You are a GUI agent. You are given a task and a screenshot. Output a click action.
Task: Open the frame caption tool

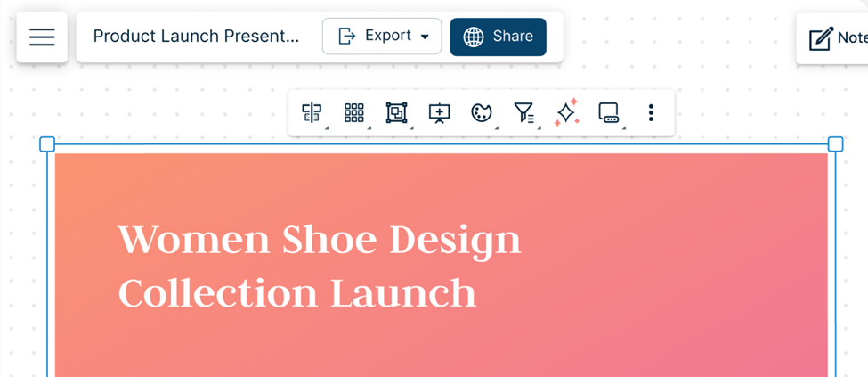(609, 113)
